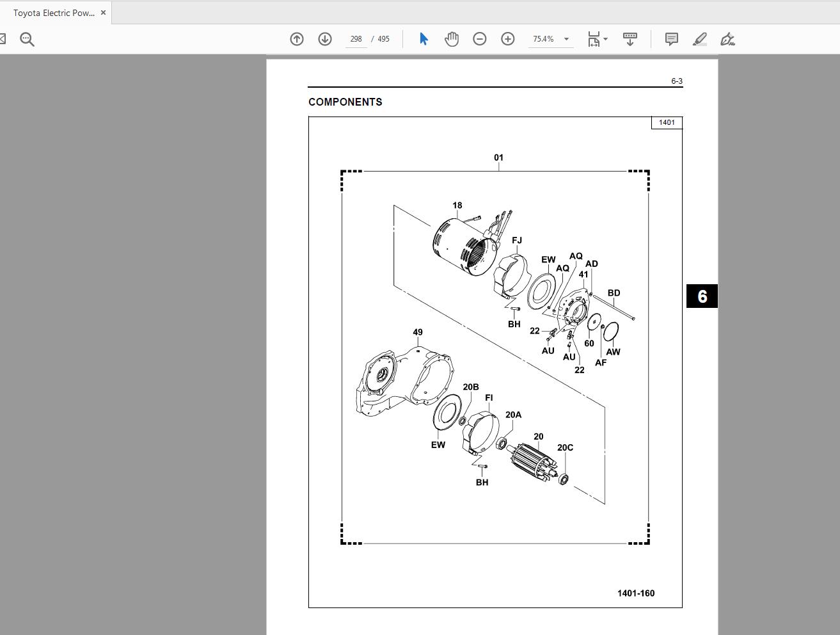Click part label AD in the diagram

(592, 264)
